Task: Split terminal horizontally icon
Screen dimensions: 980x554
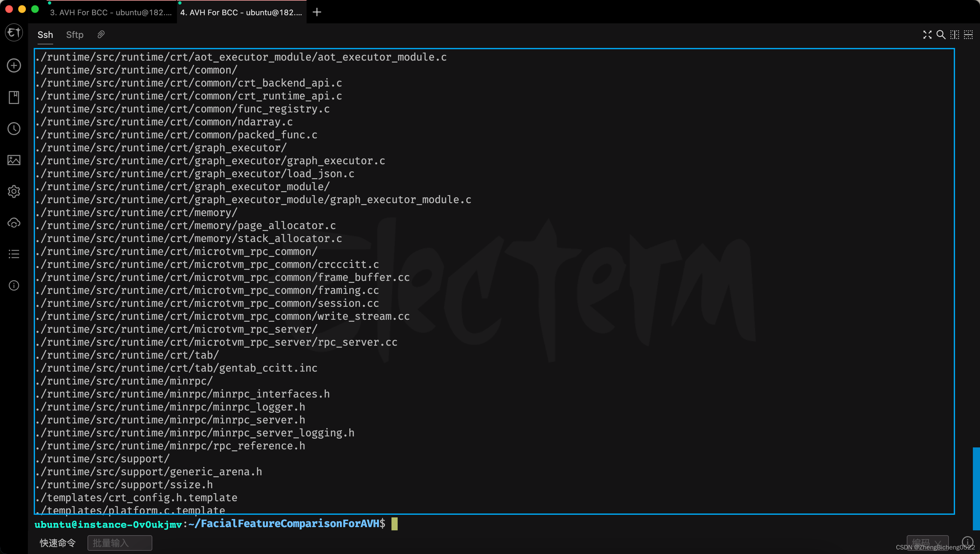Action: tap(968, 35)
